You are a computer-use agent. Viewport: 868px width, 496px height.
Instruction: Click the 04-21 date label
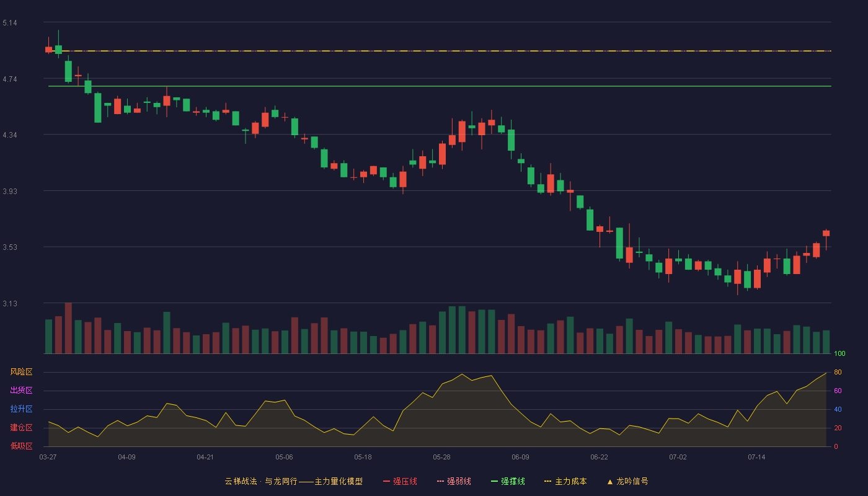(x=205, y=457)
